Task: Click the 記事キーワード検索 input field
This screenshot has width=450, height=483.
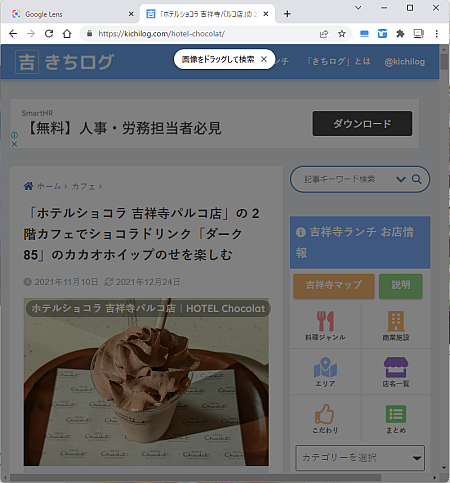Action: coord(347,179)
